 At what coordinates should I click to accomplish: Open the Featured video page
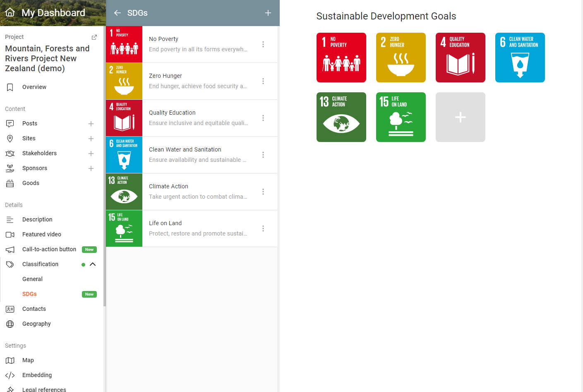pyautogui.click(x=42, y=234)
